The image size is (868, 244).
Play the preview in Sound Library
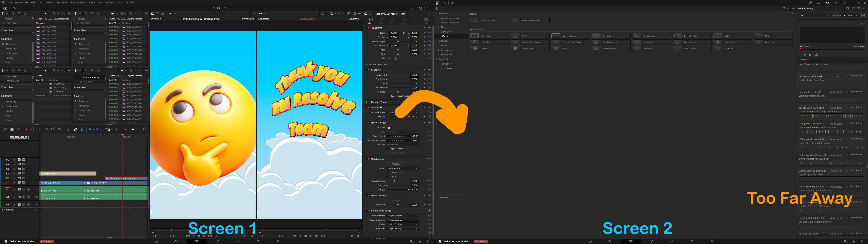pos(805,55)
